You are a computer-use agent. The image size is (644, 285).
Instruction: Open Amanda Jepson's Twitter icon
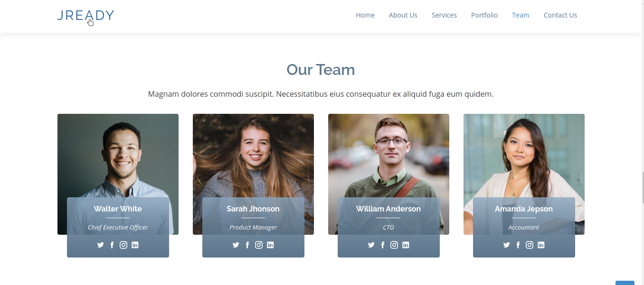click(x=506, y=245)
